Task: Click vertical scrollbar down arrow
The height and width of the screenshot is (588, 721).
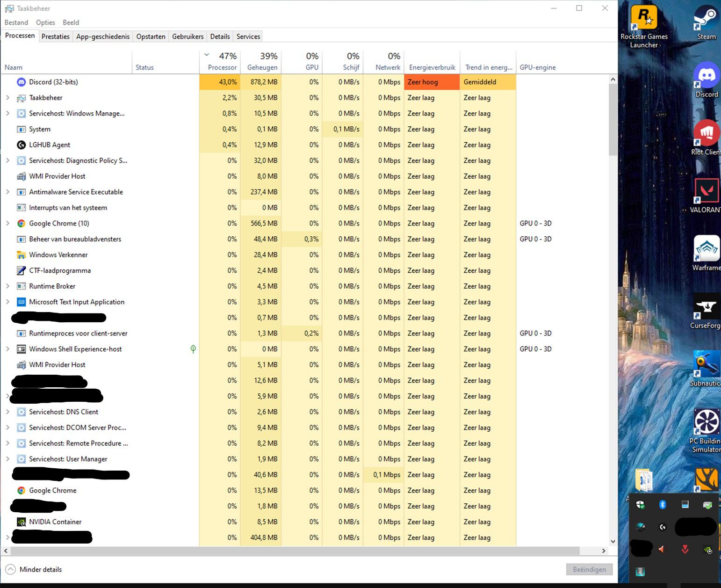Action: pyautogui.click(x=613, y=542)
